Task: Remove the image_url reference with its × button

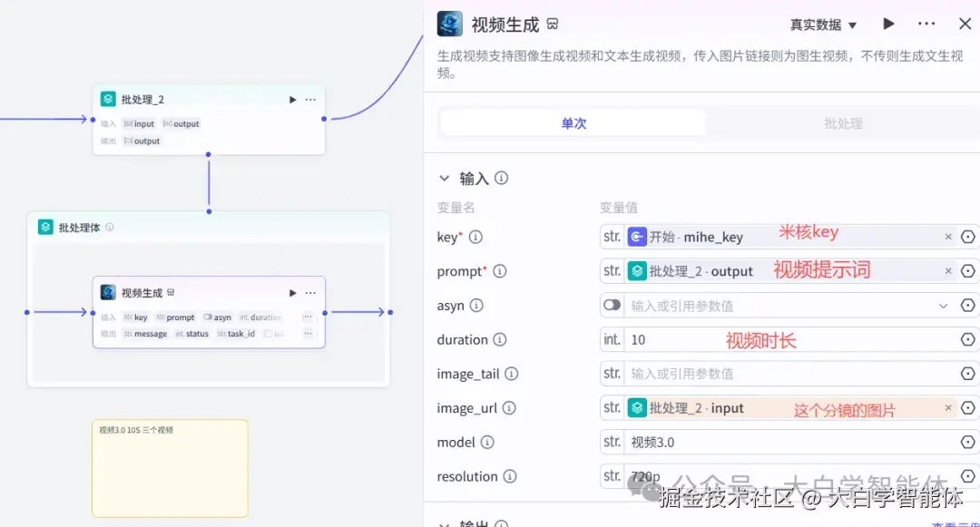Action: click(x=948, y=407)
